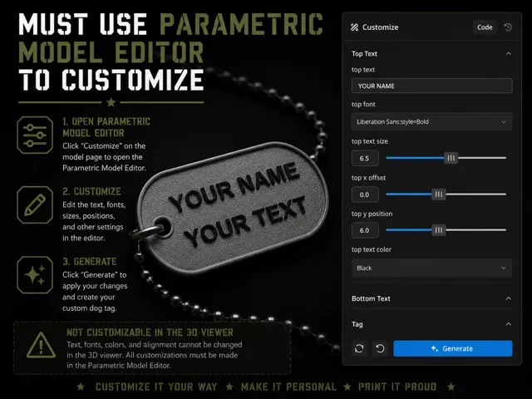Click the "top text color" label

coord(372,249)
